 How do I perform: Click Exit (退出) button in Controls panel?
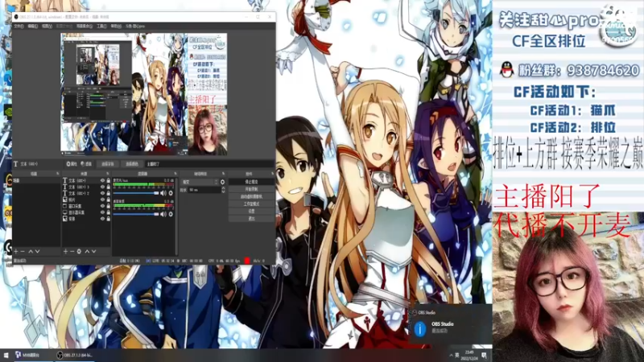pyautogui.click(x=251, y=219)
